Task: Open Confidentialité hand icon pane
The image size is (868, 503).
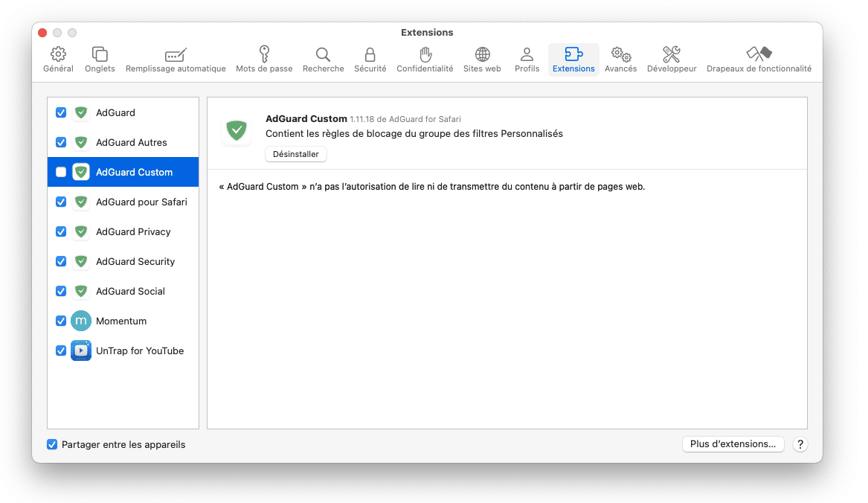Action: point(425,60)
